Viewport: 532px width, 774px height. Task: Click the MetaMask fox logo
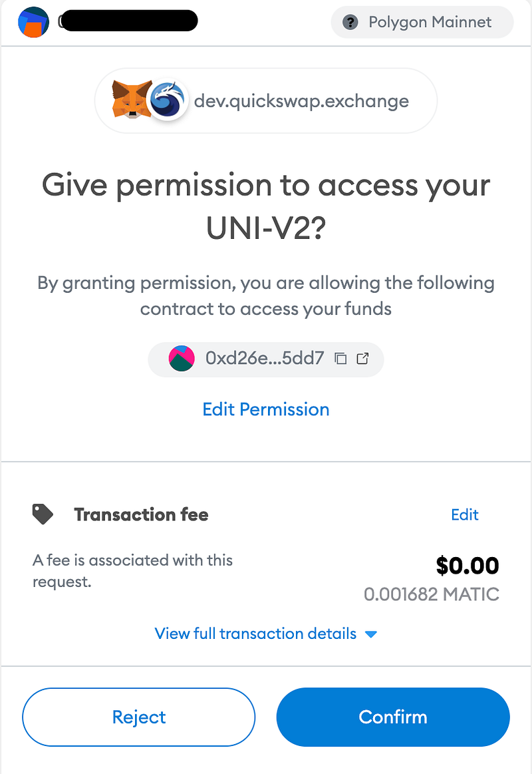[x=130, y=99]
